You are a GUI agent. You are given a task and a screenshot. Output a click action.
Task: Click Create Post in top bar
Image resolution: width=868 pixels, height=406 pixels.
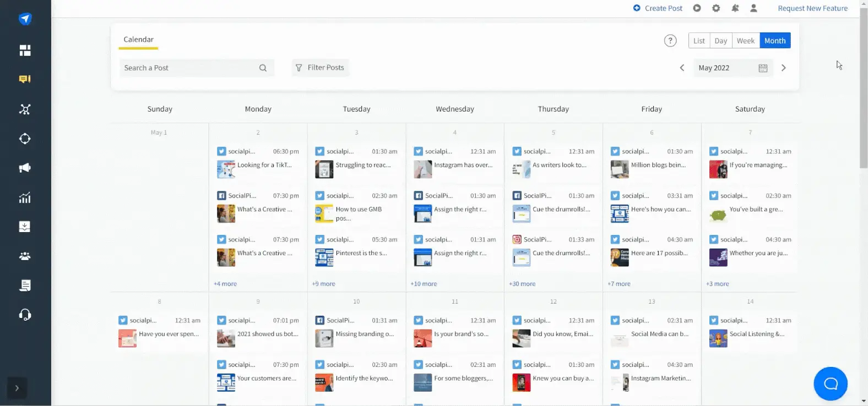(x=658, y=8)
